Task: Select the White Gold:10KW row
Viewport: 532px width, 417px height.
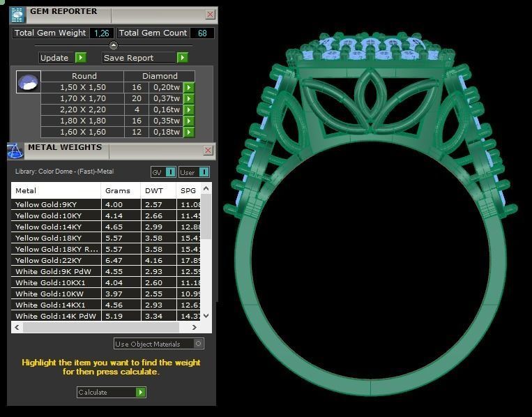Action: coord(106,294)
